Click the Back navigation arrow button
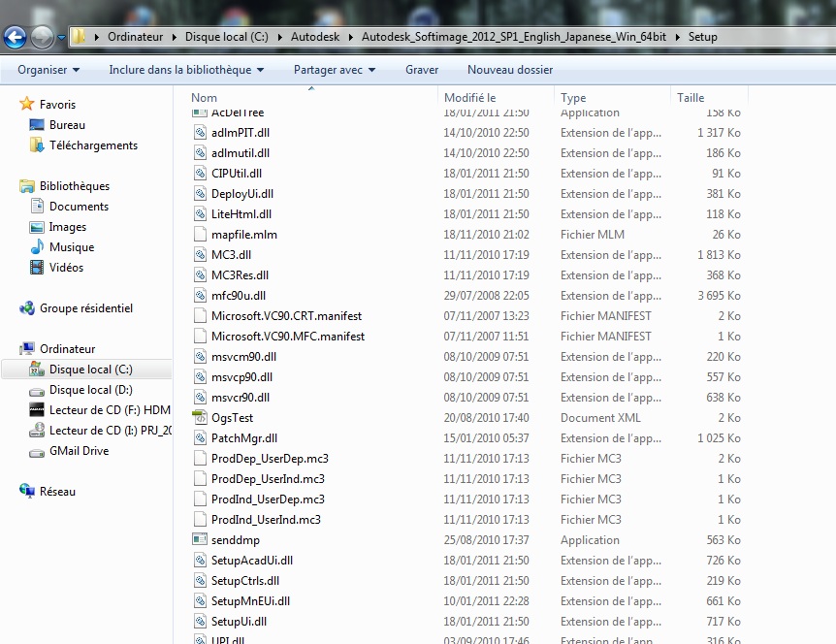This screenshot has width=836, height=644. [x=15, y=37]
